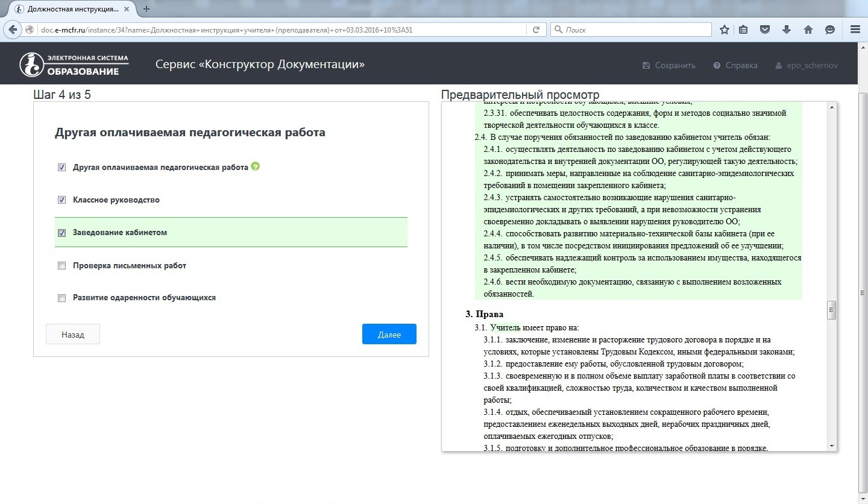Viewport: 868px width, 504px height.
Task: Click the site identity globe icon
Action: pos(30,30)
